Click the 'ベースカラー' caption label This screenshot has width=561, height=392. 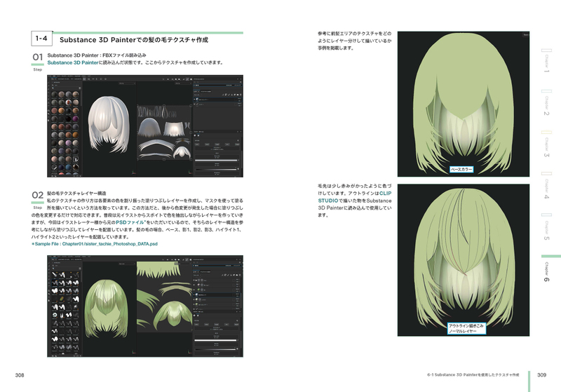pos(461,170)
